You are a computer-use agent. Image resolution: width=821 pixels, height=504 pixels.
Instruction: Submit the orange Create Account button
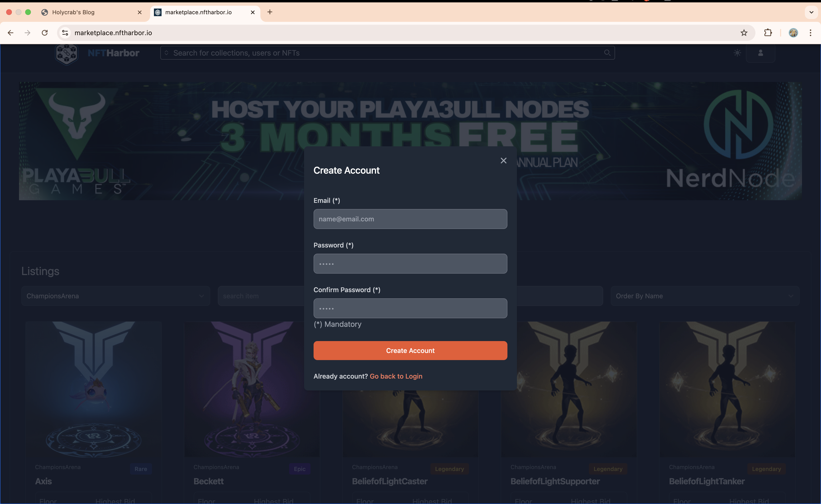click(x=410, y=350)
